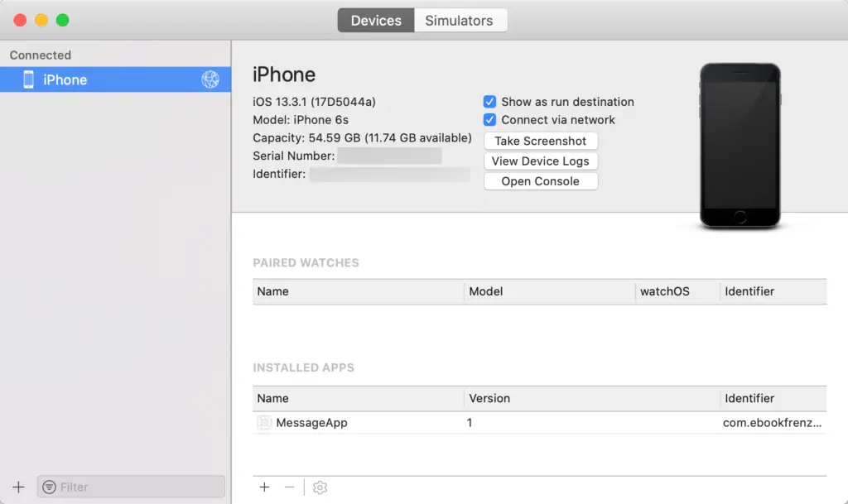Viewport: 848px width, 504px height.
Task: Click the com.ebookfrenz... identifier cell
Action: [x=773, y=422]
